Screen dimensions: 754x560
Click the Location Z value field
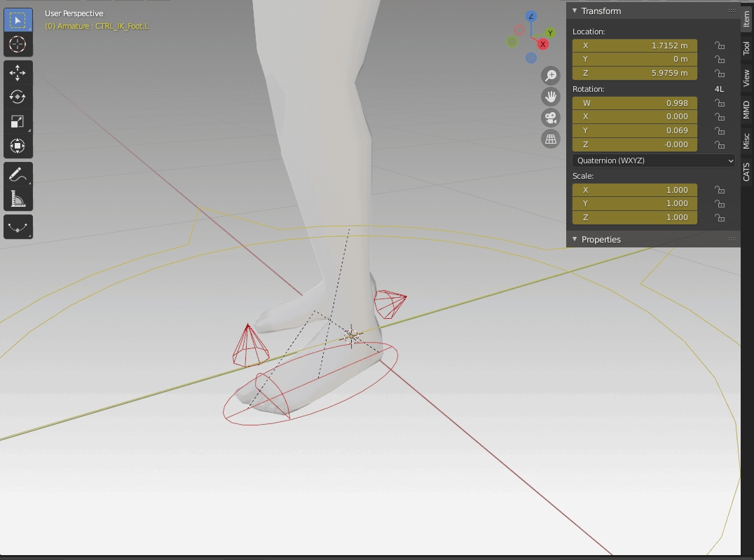pyautogui.click(x=635, y=73)
